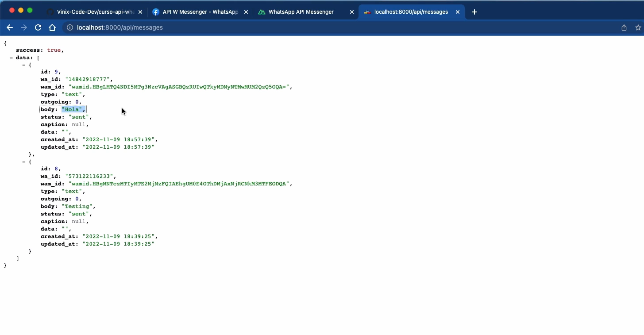
Task: Open a new browser tab with the plus button
Action: [x=474, y=12]
